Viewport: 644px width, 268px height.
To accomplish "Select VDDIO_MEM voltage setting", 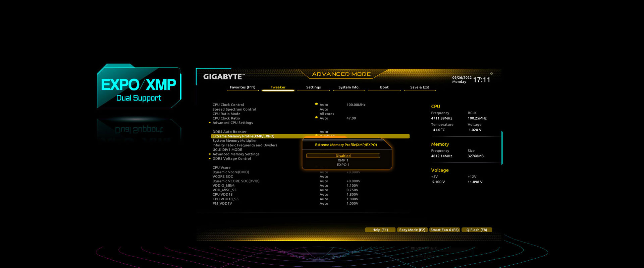I will click(223, 186).
